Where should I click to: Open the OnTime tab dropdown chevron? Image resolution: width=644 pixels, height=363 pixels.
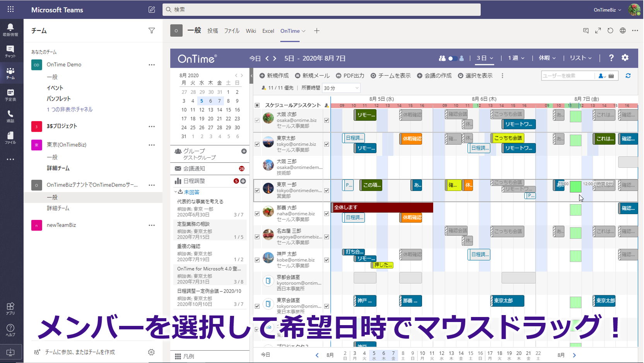[304, 31]
